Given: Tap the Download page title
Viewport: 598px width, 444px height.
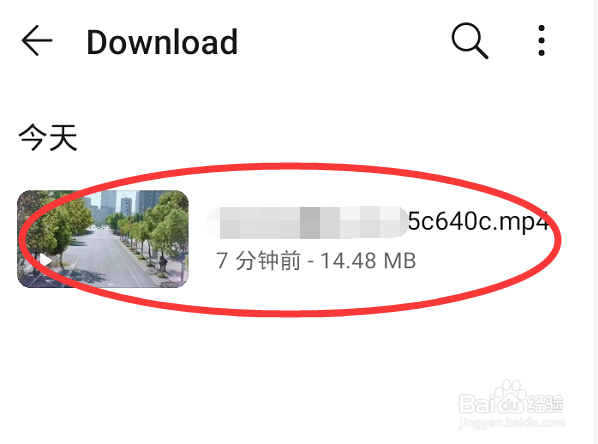Looking at the screenshot, I should point(162,42).
